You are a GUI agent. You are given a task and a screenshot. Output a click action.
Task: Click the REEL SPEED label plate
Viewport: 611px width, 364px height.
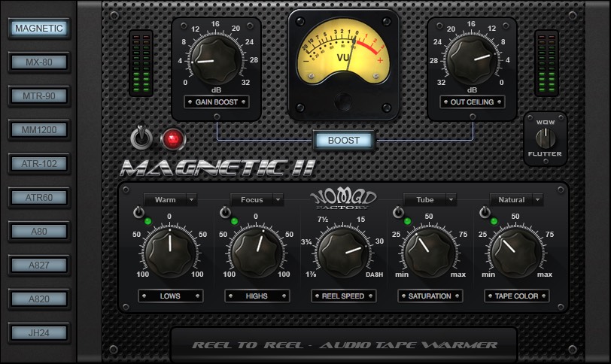pyautogui.click(x=343, y=296)
